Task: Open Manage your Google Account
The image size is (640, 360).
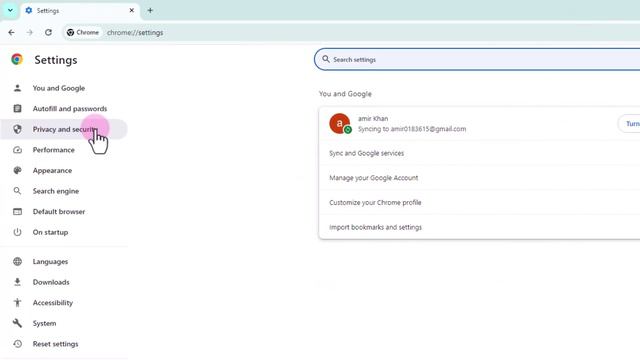Action: click(x=479, y=178)
